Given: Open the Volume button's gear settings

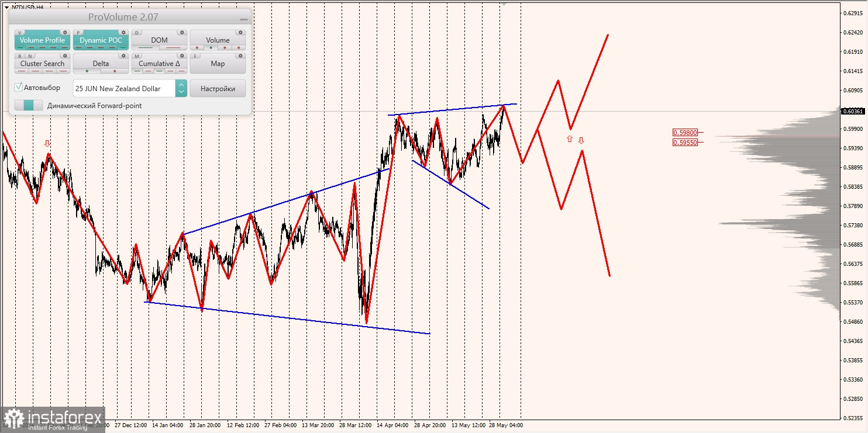Looking at the screenshot, I should pyautogui.click(x=240, y=32).
